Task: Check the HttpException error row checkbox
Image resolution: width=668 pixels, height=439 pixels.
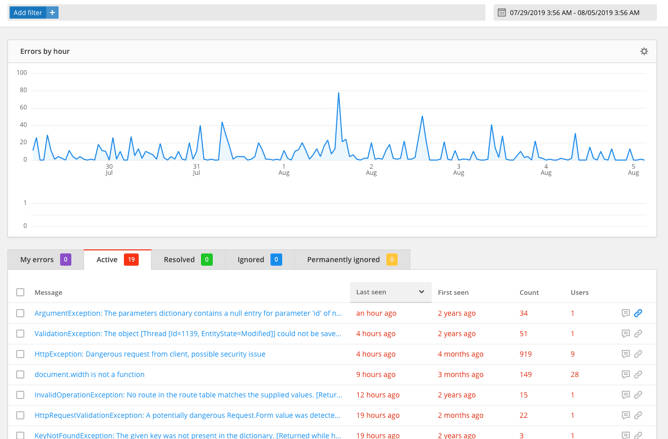Action: click(x=20, y=354)
